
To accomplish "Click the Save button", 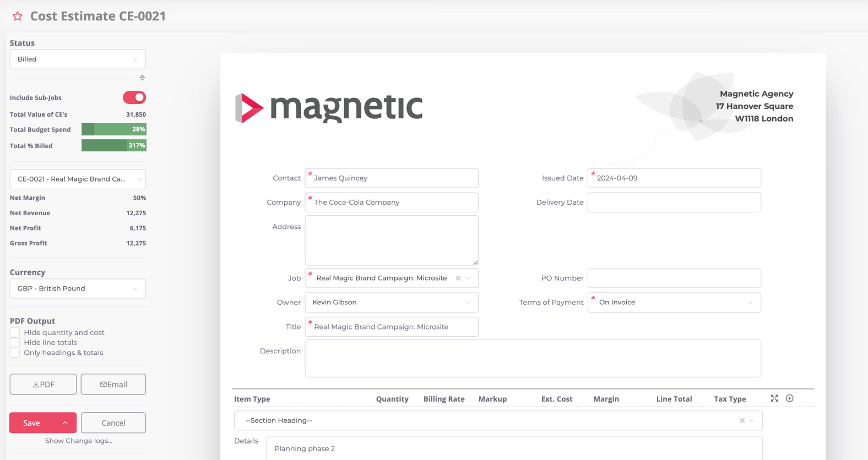I will 32,423.
